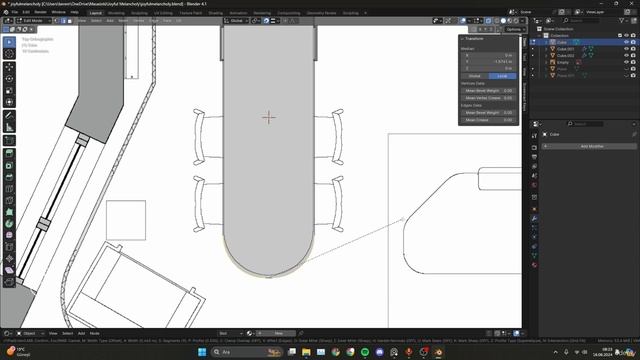Switch to face select mode
The image size is (640, 360).
[x=70, y=20]
